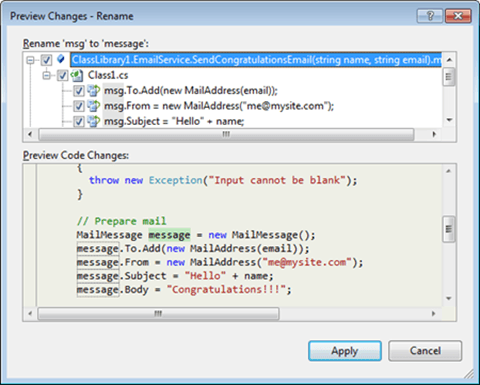Uncheck the msg.To.Add reference checkbox

[78, 91]
